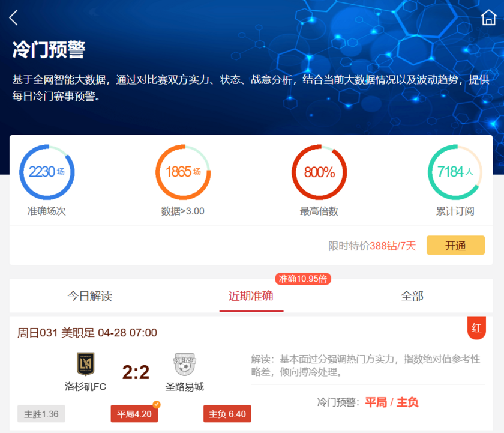504x433 pixels.
Task: Click the 最高倍数 label
Action: (319, 211)
